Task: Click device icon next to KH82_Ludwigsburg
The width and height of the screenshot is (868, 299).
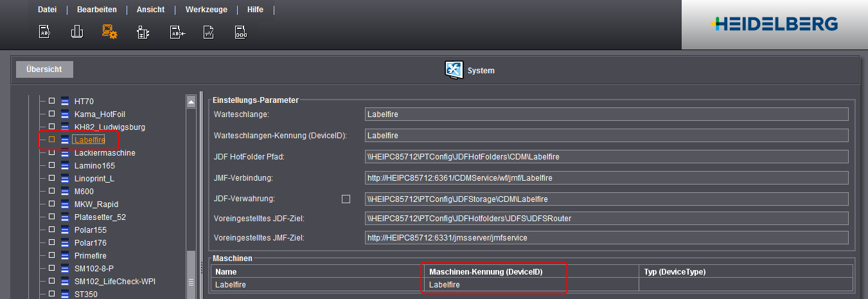Action: click(x=65, y=127)
